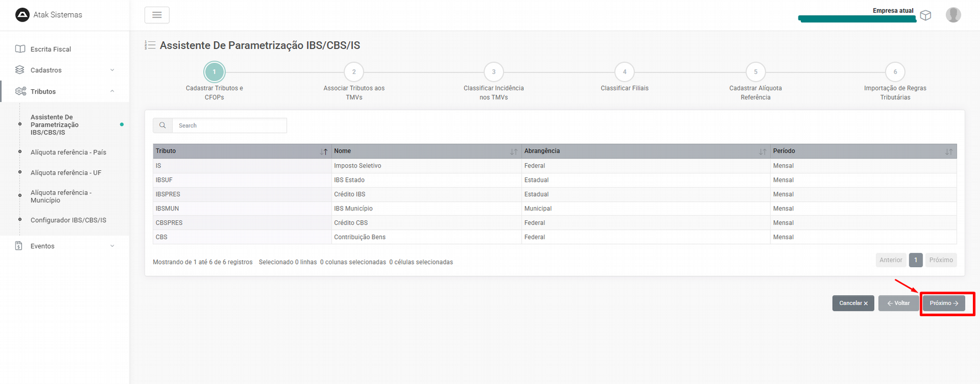Open Alíquota referência - UF
980x384 pixels.
66,172
